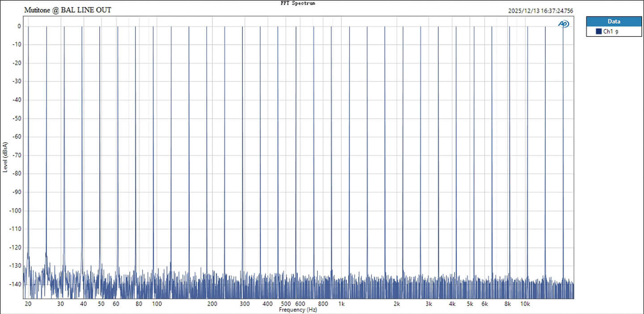This screenshot has height=314, width=644.
Task: Click the "Level (dBrA)" vertical axis title
Action: coord(5,157)
